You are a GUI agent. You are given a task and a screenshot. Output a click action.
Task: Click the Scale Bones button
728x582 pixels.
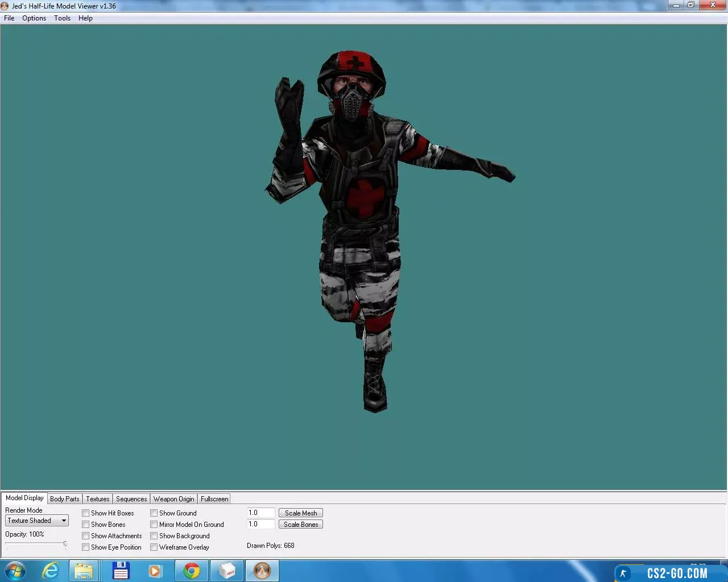tap(301, 525)
